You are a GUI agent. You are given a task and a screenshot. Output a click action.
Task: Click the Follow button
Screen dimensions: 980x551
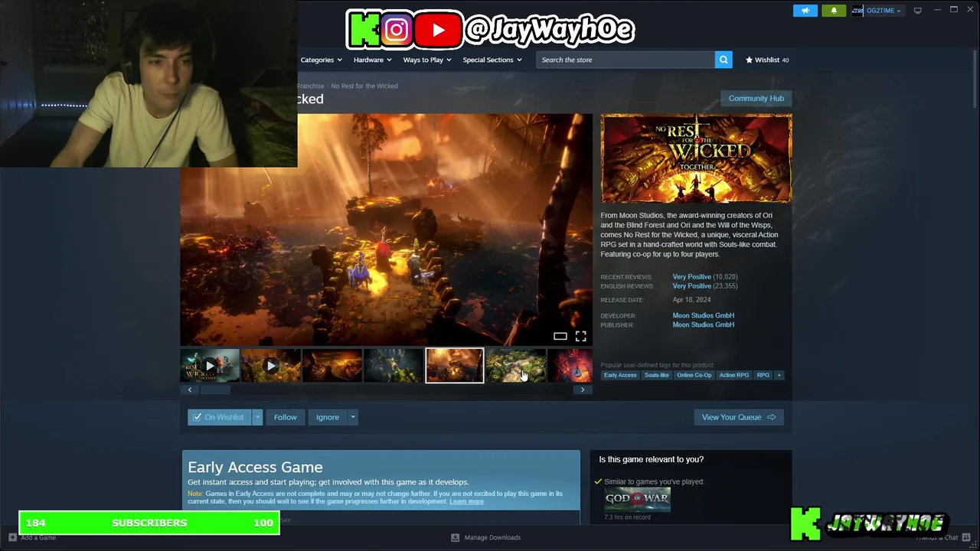[285, 417]
